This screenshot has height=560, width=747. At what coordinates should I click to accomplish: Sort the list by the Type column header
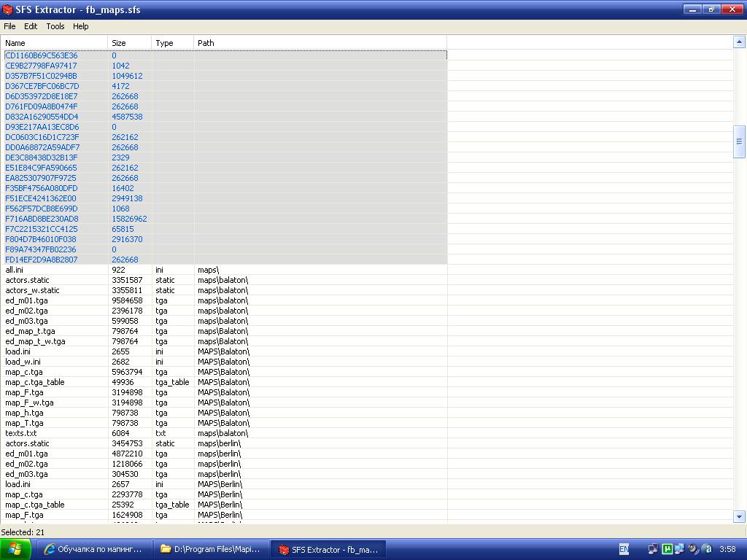pyautogui.click(x=172, y=43)
